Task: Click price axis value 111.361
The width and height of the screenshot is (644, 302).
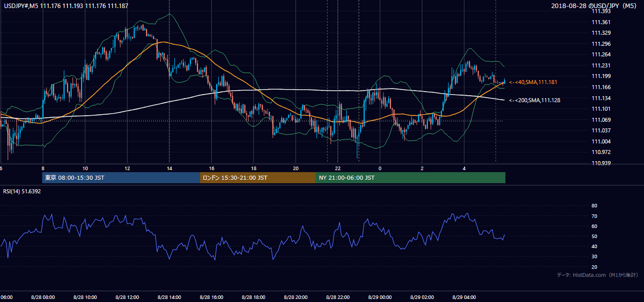Action: click(601, 22)
